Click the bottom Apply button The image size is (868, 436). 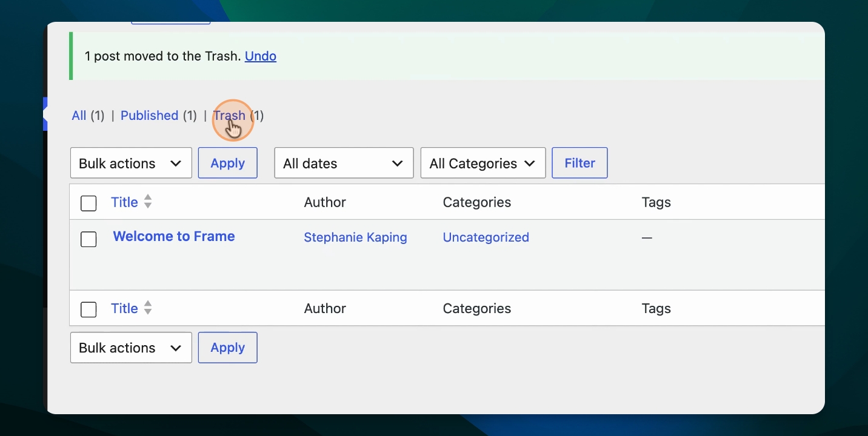click(228, 348)
